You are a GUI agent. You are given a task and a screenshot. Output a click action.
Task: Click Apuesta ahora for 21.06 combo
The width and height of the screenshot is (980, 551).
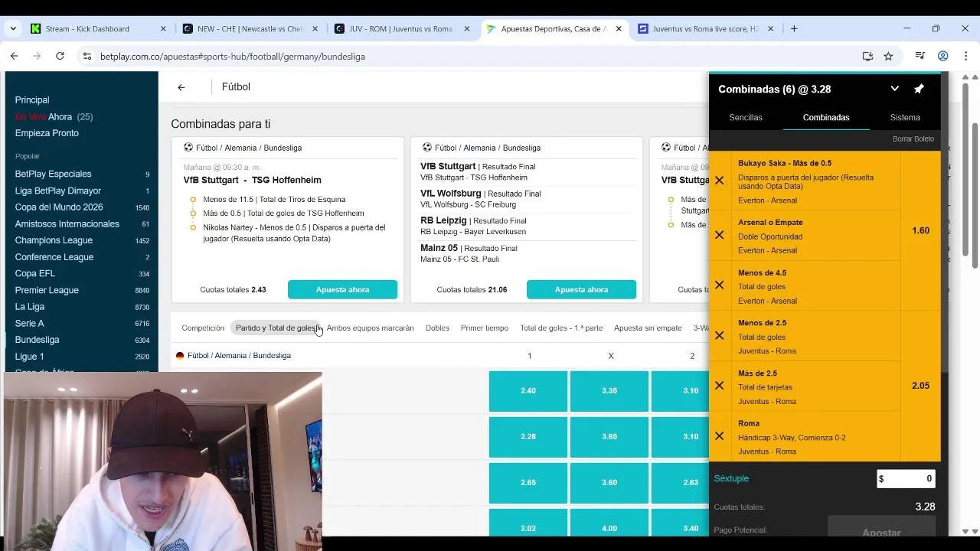pos(581,289)
